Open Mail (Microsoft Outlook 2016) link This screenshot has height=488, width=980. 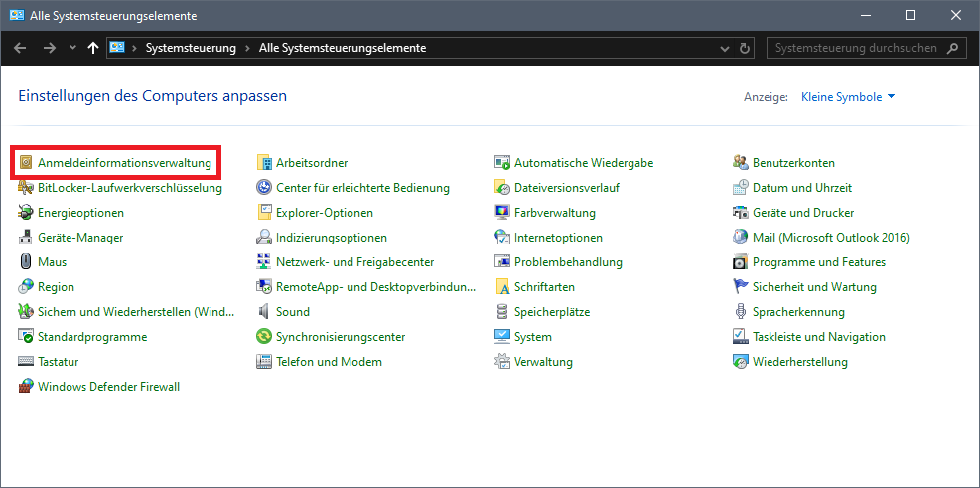[x=831, y=238]
